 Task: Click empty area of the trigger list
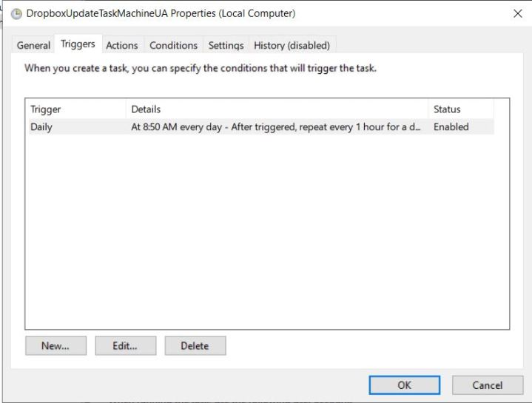tap(266, 237)
